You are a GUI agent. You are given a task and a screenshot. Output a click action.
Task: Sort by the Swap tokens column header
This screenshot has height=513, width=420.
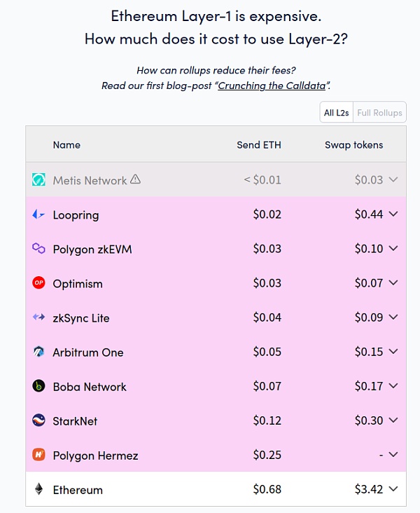tap(353, 145)
